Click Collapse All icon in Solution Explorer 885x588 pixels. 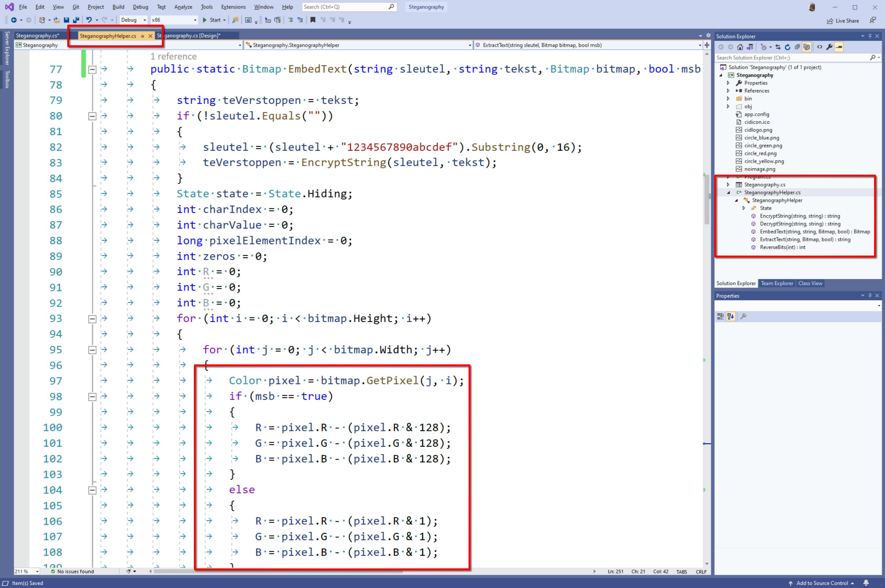point(797,47)
